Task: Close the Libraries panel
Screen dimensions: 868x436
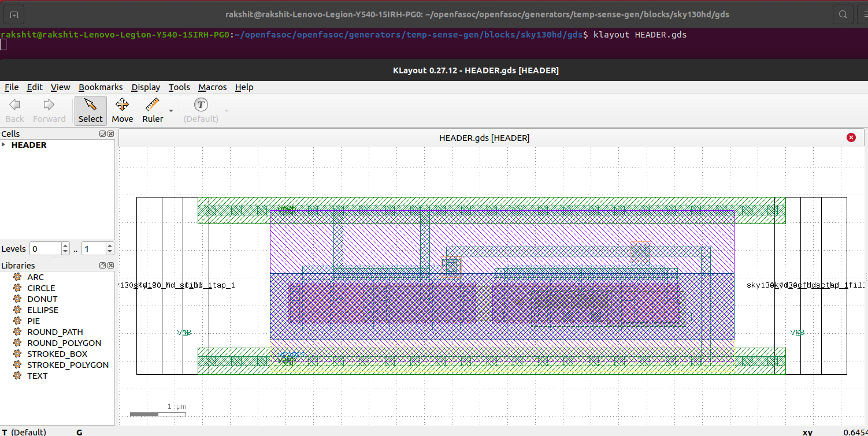Action: [110, 265]
